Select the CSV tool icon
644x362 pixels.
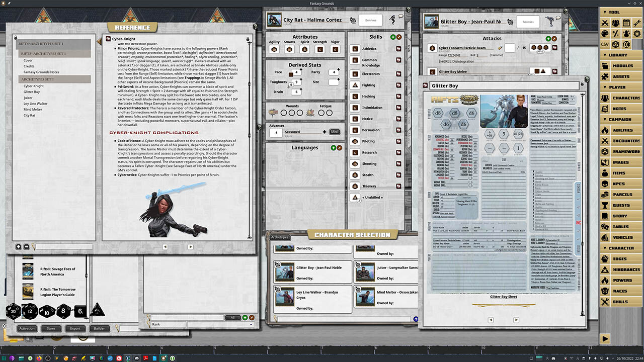tap(605, 44)
